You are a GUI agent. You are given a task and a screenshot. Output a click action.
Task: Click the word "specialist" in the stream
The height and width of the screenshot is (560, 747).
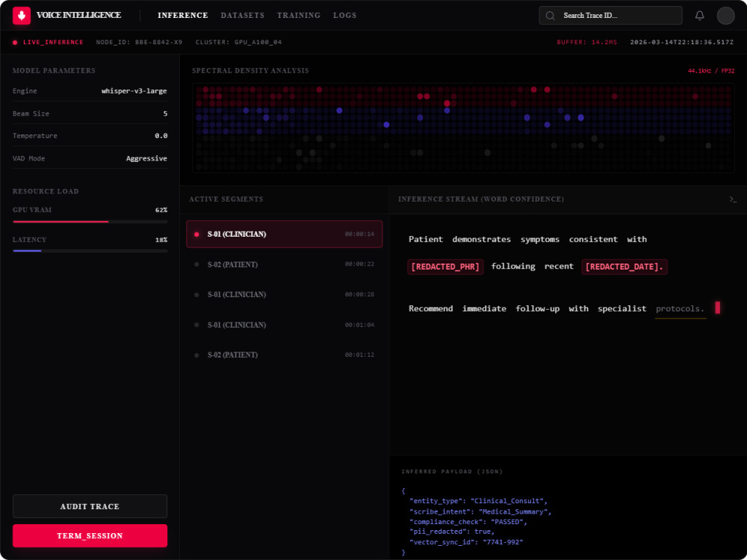tap(622, 308)
